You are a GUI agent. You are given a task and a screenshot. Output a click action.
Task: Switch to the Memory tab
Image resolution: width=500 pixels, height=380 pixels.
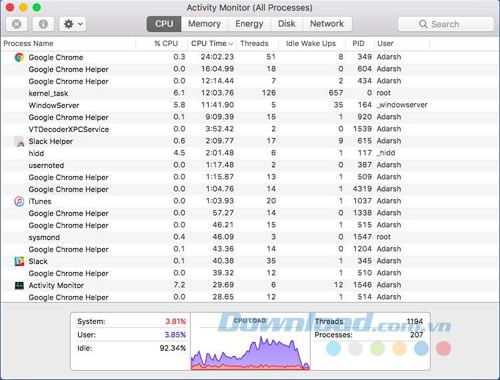(x=204, y=24)
